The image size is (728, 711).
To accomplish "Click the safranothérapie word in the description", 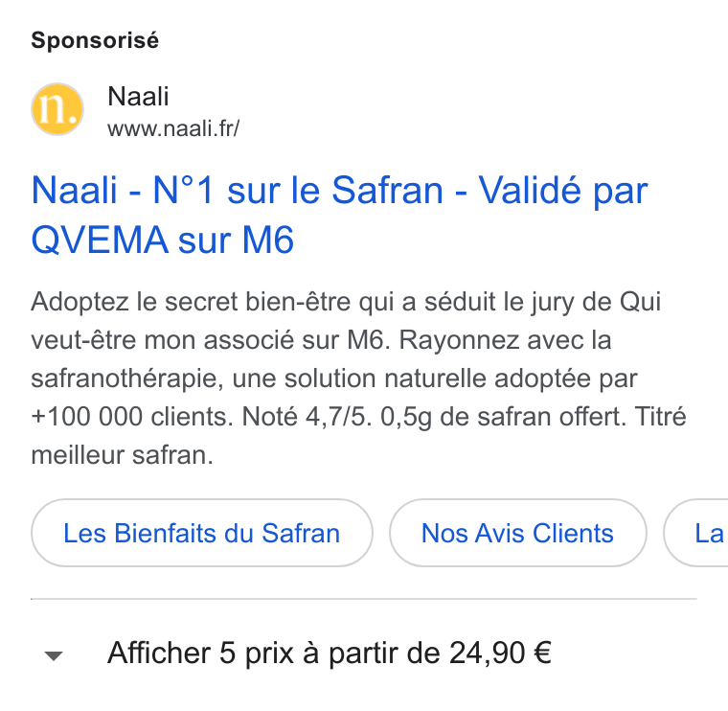I will point(127,378).
